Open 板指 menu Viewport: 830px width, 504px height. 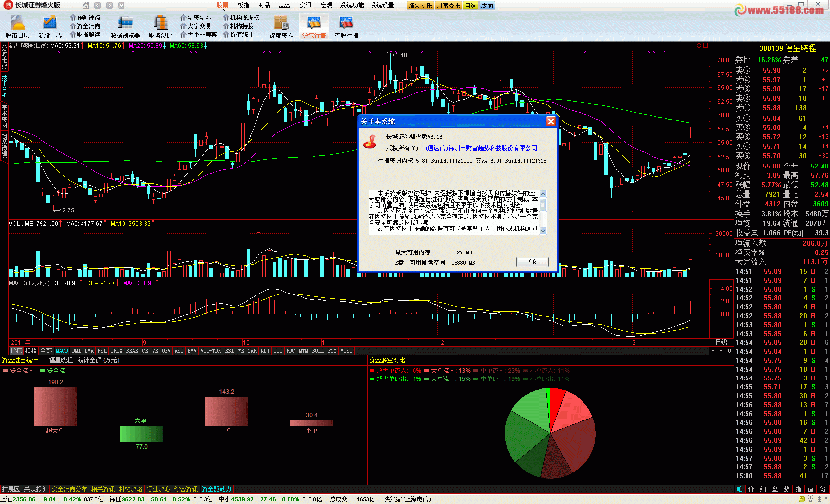[243, 5]
